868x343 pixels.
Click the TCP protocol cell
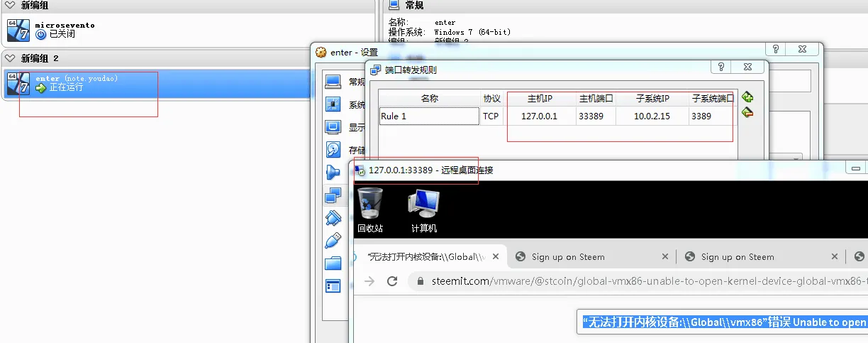491,116
